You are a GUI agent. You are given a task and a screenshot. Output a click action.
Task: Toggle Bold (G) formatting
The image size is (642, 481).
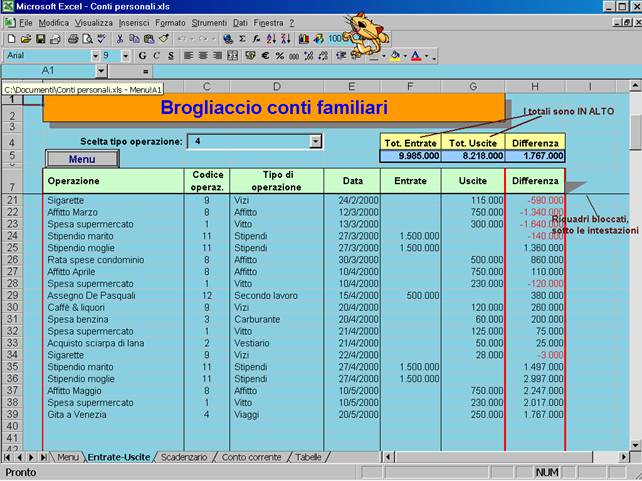tap(142, 56)
